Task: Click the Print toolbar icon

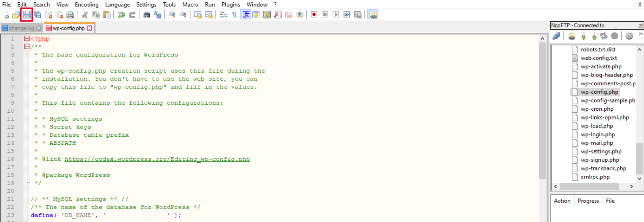Action: tap(70, 15)
